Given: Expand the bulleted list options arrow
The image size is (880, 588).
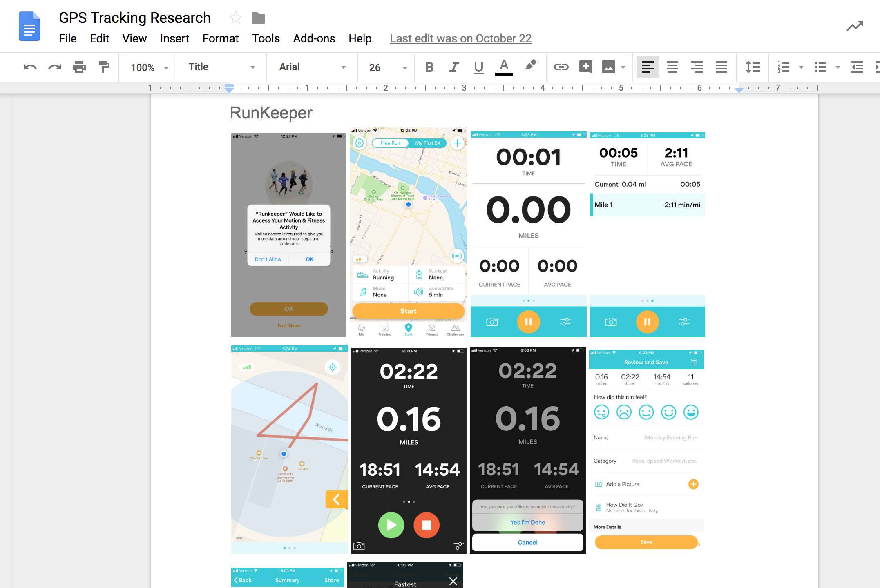Looking at the screenshot, I should [x=838, y=67].
